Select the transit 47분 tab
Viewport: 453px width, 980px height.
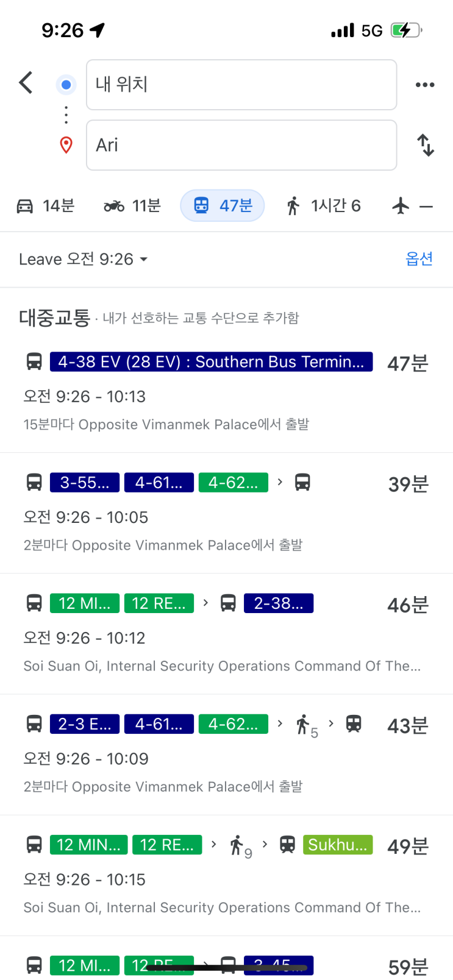click(223, 206)
